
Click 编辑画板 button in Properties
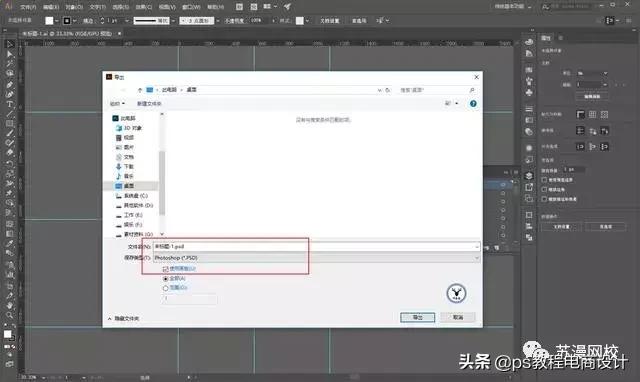point(592,97)
